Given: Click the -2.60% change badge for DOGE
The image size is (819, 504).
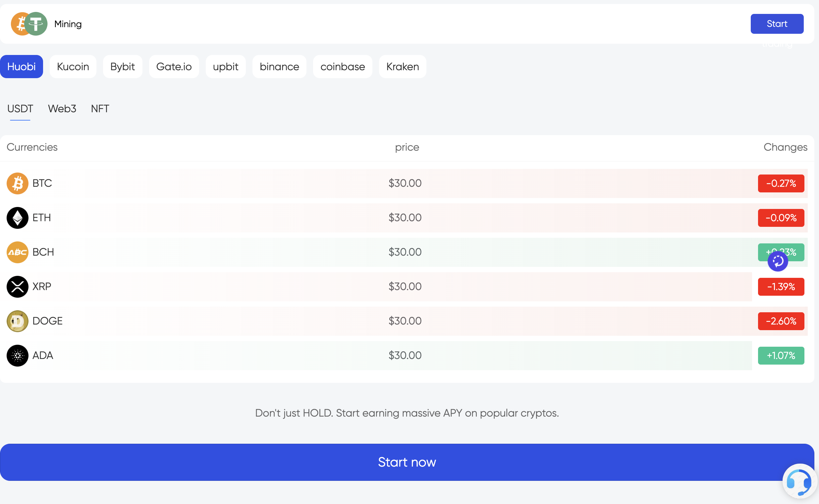Looking at the screenshot, I should click(x=781, y=321).
